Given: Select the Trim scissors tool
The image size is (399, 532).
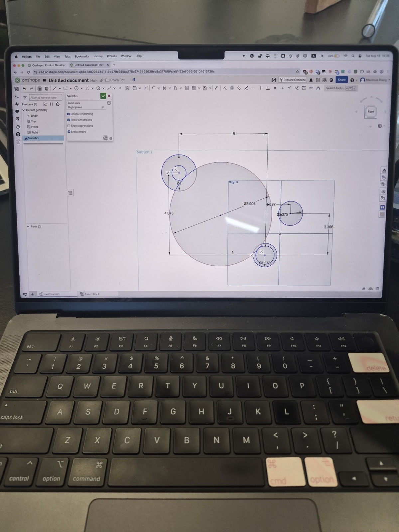Looking at the screenshot, I should coord(164,88).
